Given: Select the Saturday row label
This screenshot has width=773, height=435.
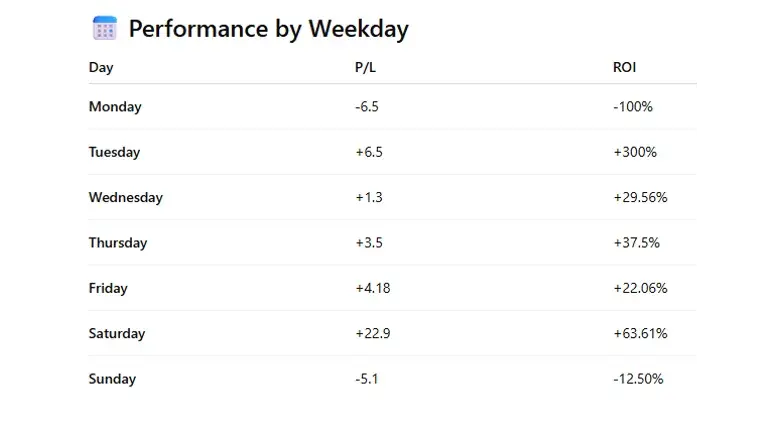Looking at the screenshot, I should click(116, 334).
